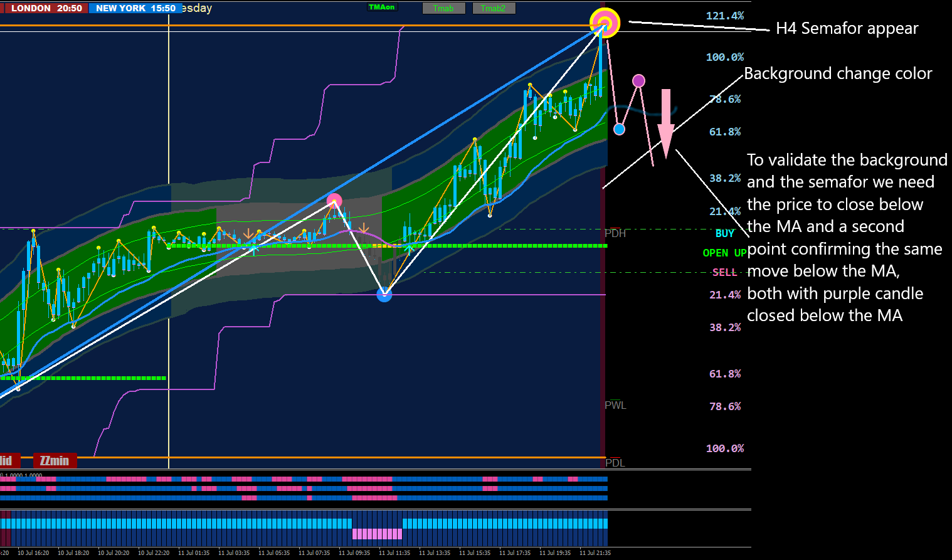The image size is (952, 560).
Task: Click the pink SELL label
Action: tap(725, 272)
